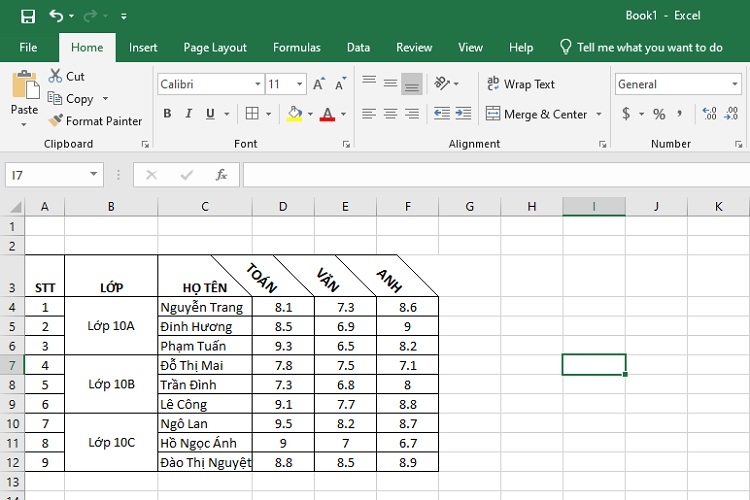This screenshot has width=750, height=500.
Task: Click the Undo arrow icon
Action: pos(56,16)
